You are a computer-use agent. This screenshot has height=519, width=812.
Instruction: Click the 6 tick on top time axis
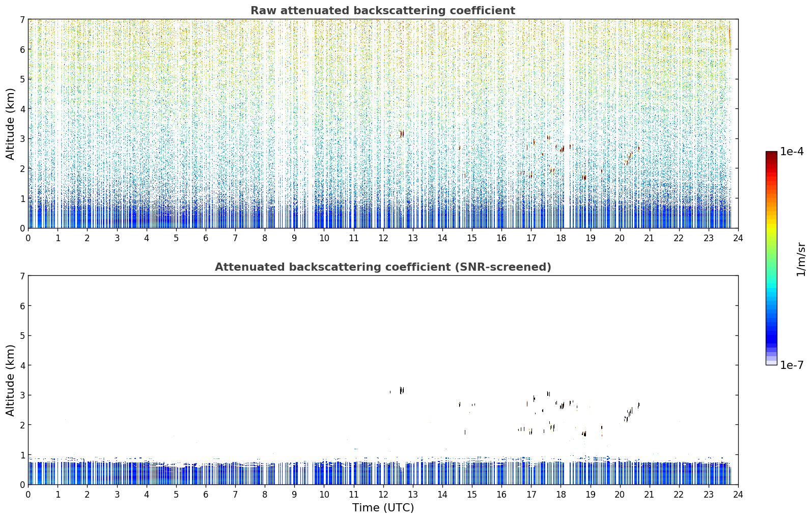(206, 238)
